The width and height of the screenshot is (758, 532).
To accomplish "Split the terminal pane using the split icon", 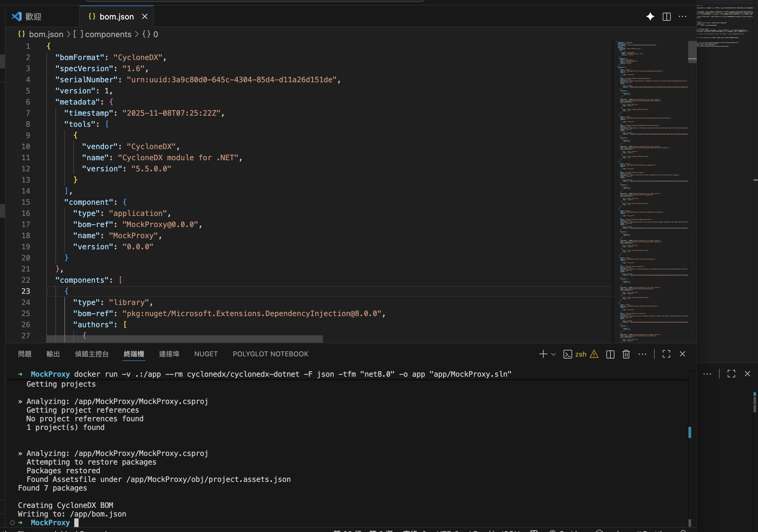I will click(610, 354).
